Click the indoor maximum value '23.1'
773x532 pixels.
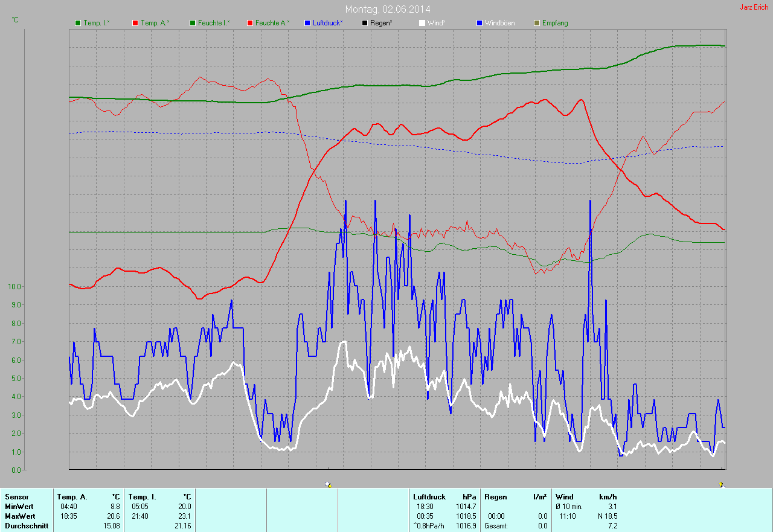point(185,516)
